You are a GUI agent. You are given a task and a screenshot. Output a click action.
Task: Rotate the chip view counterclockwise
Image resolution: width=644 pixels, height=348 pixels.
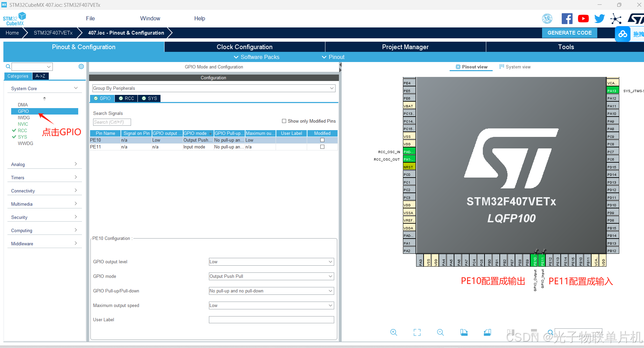click(487, 332)
